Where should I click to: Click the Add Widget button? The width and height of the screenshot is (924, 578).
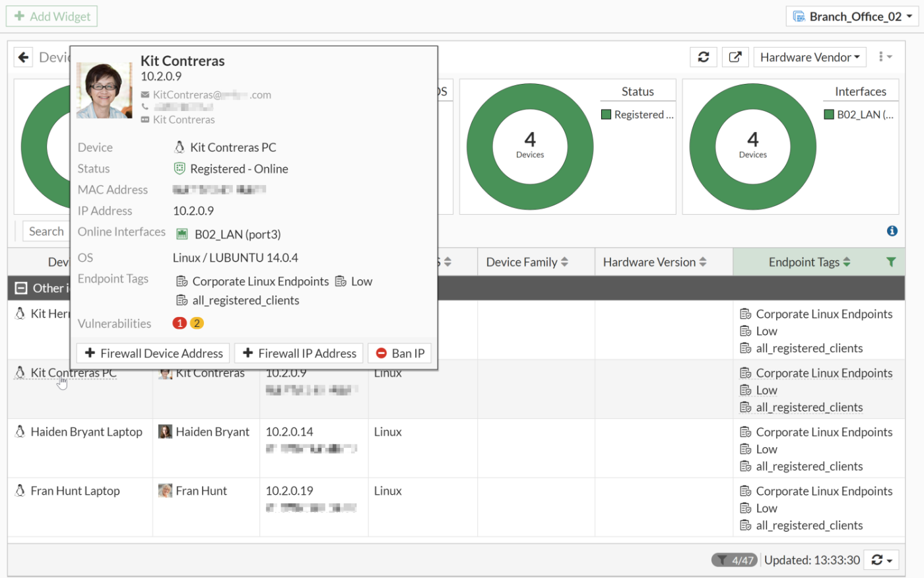(51, 16)
